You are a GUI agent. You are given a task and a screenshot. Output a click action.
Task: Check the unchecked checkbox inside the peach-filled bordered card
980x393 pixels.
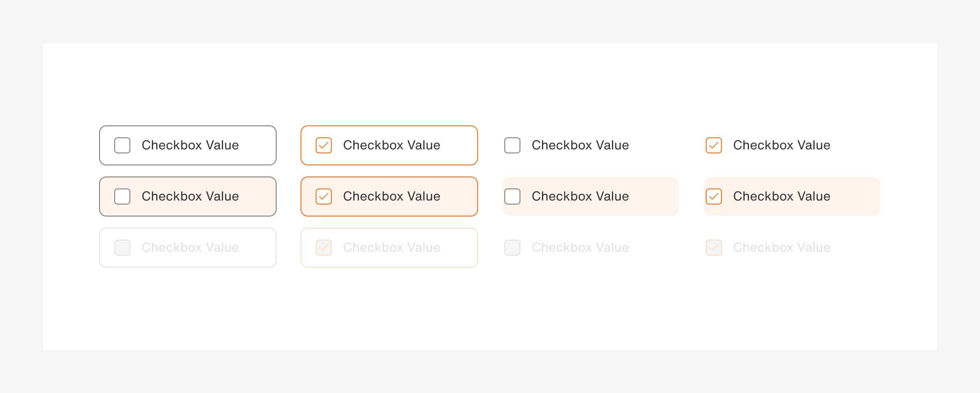(122, 196)
